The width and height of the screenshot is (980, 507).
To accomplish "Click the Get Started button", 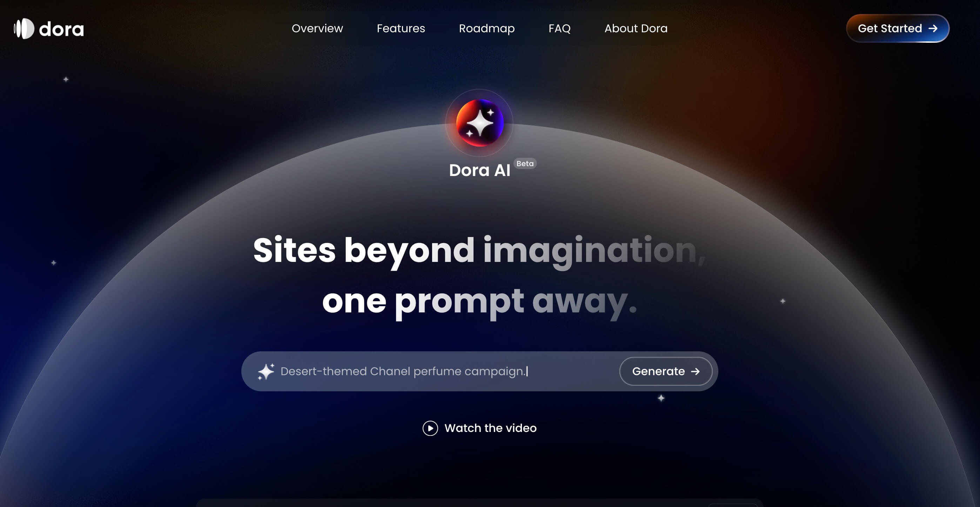I will point(898,28).
